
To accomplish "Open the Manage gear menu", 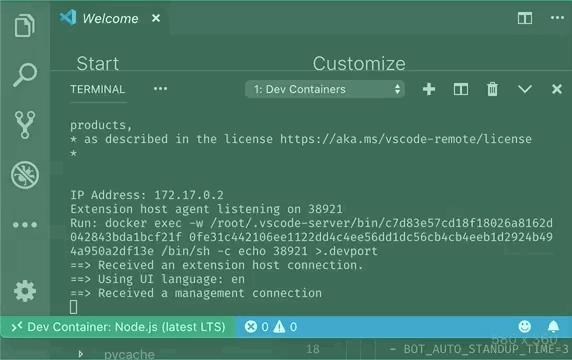I will 25,291.
